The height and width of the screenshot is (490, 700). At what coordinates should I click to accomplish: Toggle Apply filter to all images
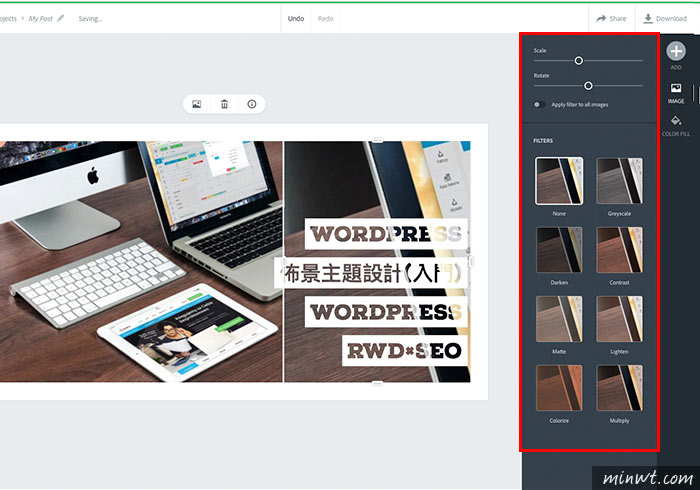[x=539, y=104]
